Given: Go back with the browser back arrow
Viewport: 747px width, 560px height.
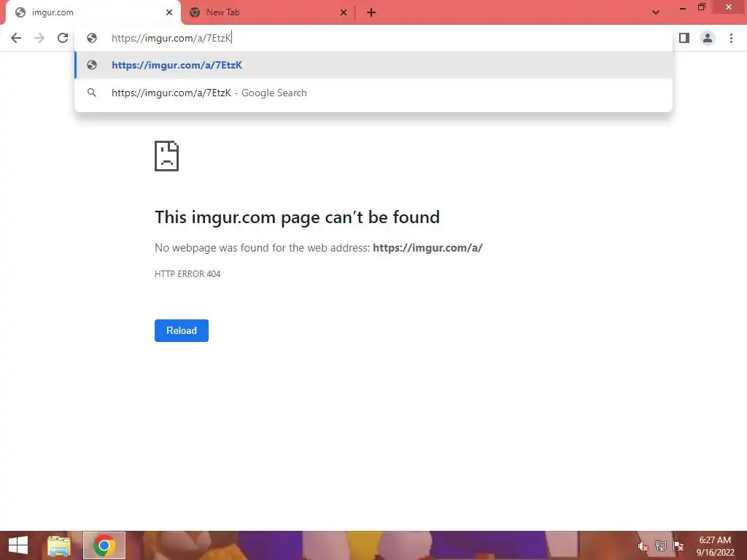Looking at the screenshot, I should click(16, 38).
